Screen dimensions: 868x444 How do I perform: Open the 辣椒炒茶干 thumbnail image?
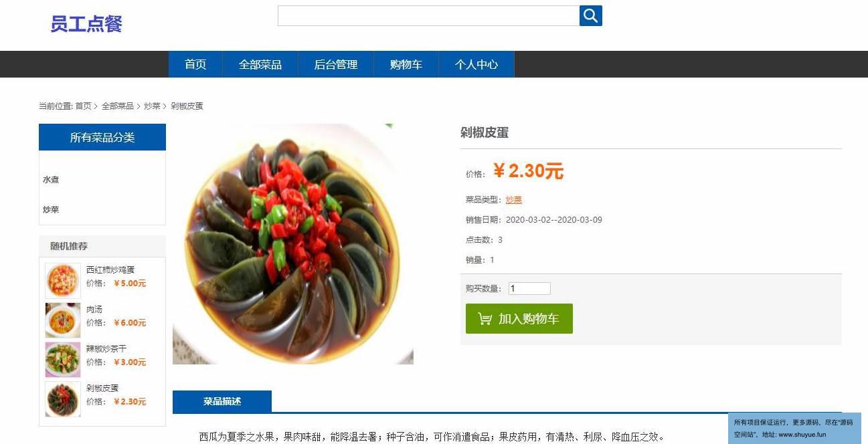coord(63,360)
